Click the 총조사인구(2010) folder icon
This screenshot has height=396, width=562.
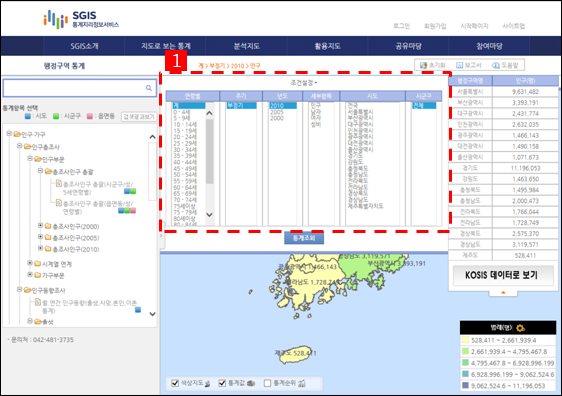click(x=48, y=249)
